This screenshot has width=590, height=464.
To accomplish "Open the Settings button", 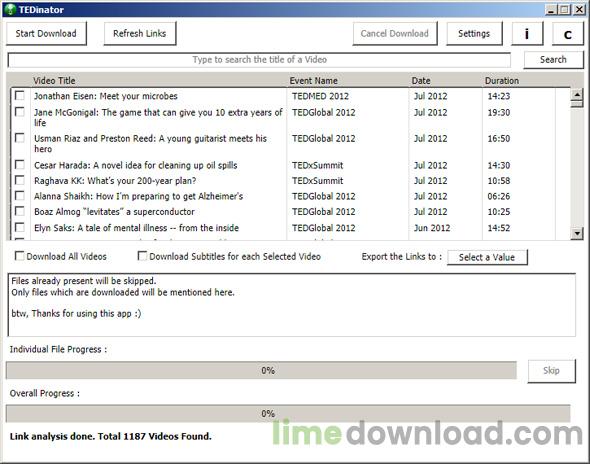I will [474, 33].
